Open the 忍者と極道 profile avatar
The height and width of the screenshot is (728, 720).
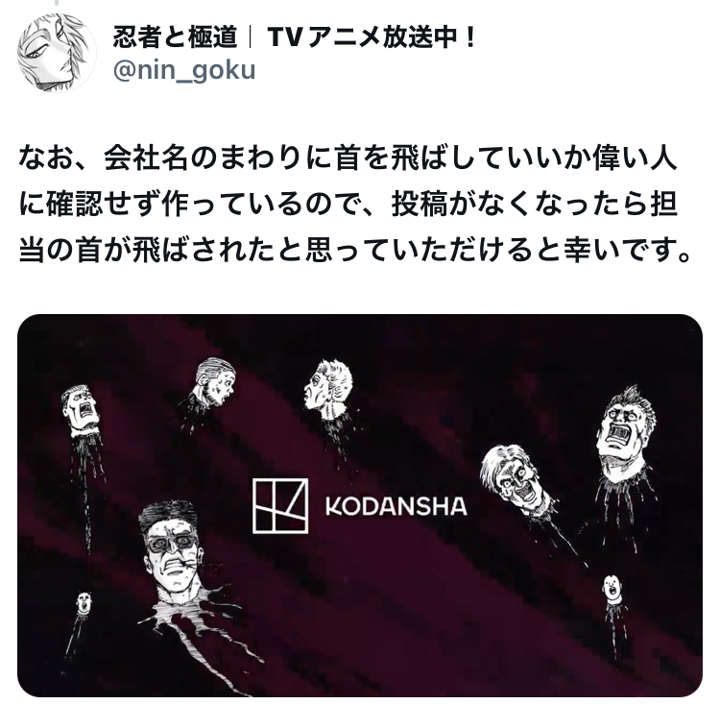[x=57, y=53]
